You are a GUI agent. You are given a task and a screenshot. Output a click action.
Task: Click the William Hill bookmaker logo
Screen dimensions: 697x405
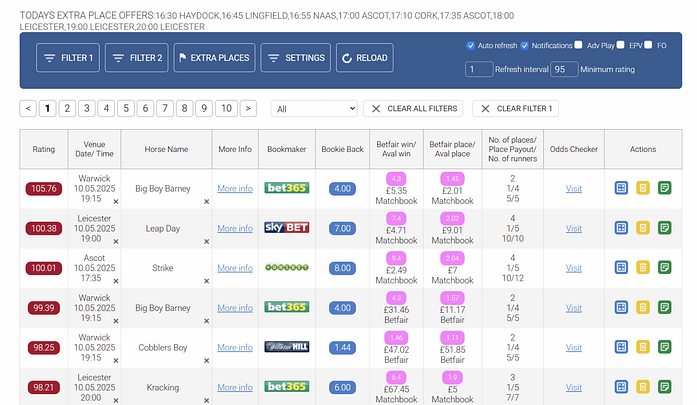[x=286, y=347]
